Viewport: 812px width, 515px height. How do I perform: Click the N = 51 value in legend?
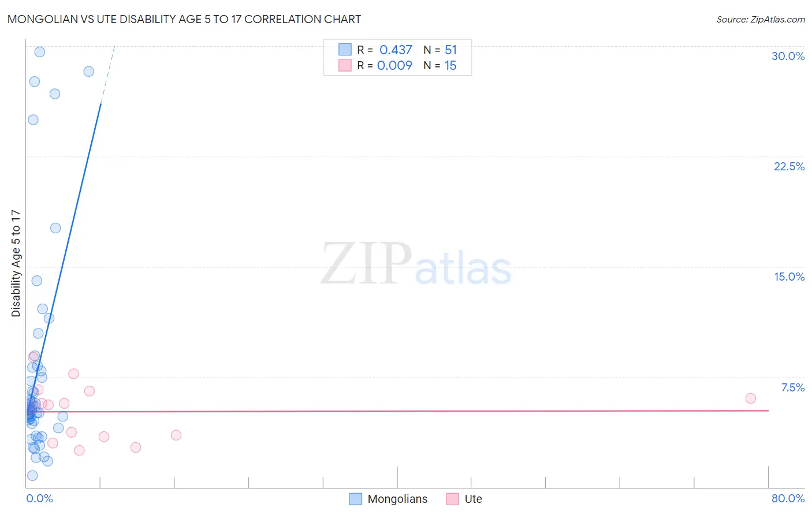tap(440, 50)
